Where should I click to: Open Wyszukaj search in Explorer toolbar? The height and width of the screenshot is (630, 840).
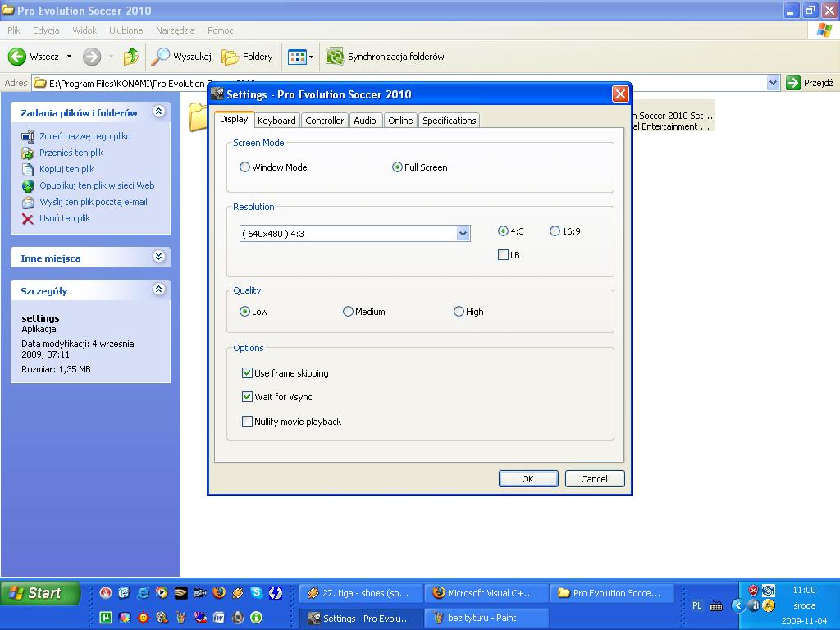[x=181, y=57]
